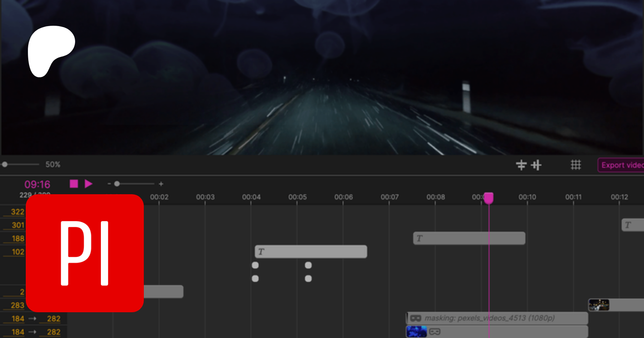
Task: Click the horizontal align guides icon
Action: pyautogui.click(x=521, y=165)
